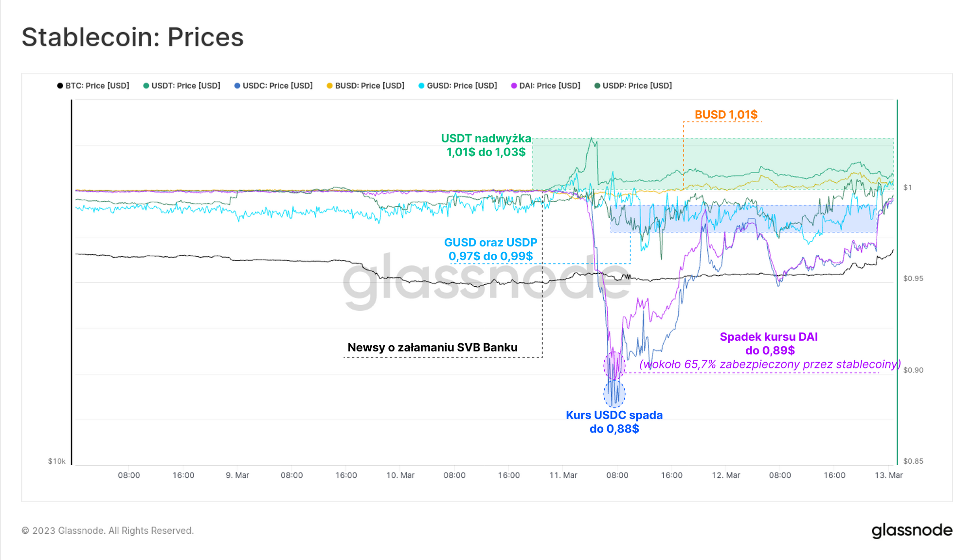This screenshot has height=560, width=973.
Task: Toggle the USDC: Price [USD] legend entry
Action: coord(273,86)
